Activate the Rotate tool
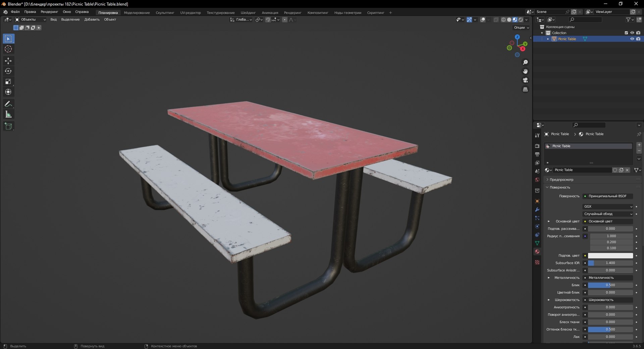This screenshot has height=349, width=644. coord(8,71)
